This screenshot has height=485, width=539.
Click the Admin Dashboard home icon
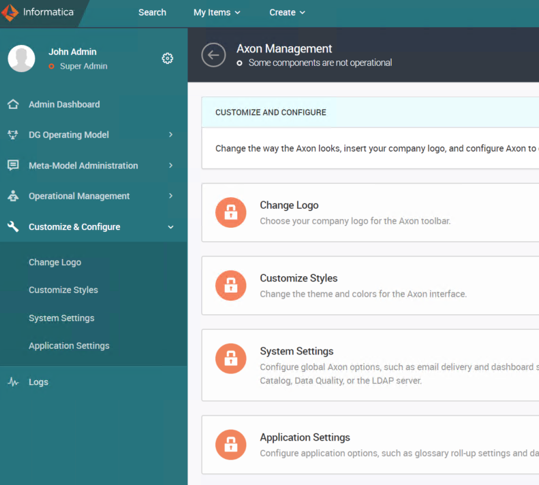click(x=13, y=104)
